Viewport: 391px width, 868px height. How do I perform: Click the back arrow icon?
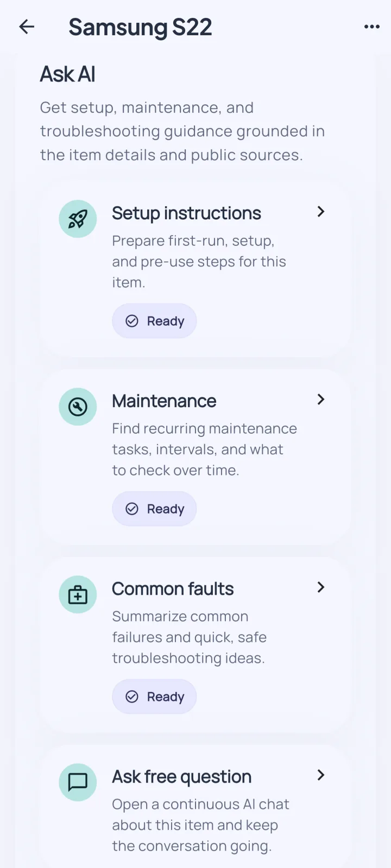click(27, 27)
